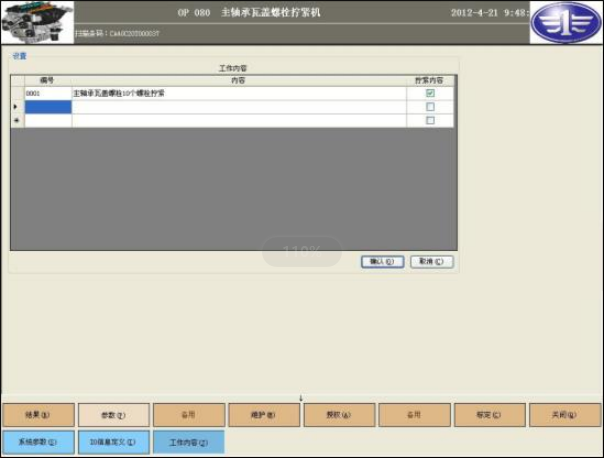Select the current-row arrow marker in grid
This screenshot has width=604, height=458.
pos(16,107)
